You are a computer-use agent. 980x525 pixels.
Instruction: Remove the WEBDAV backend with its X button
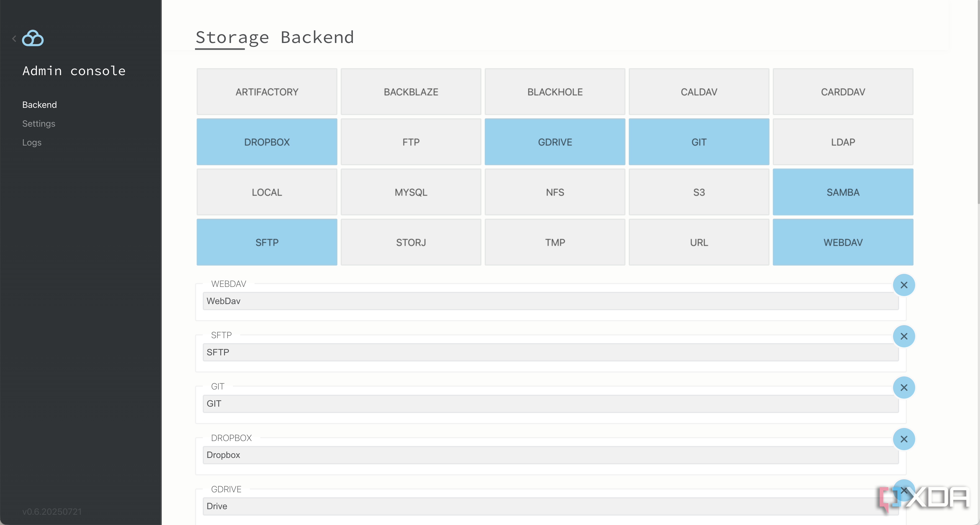click(x=904, y=285)
